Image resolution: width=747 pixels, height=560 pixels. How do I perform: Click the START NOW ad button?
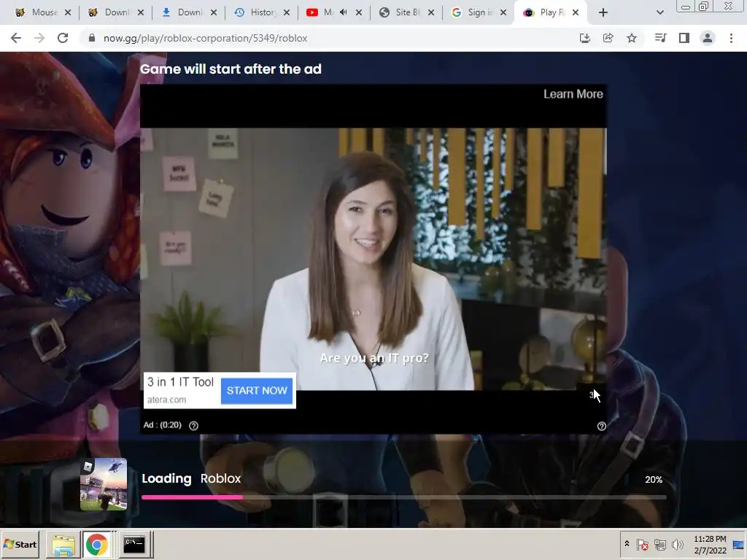click(257, 391)
